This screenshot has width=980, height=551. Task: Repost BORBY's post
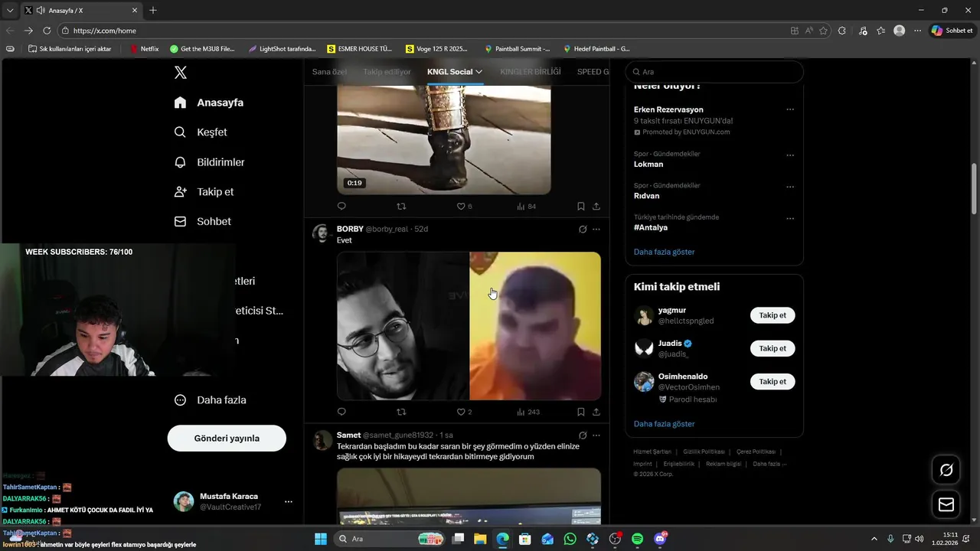click(401, 412)
